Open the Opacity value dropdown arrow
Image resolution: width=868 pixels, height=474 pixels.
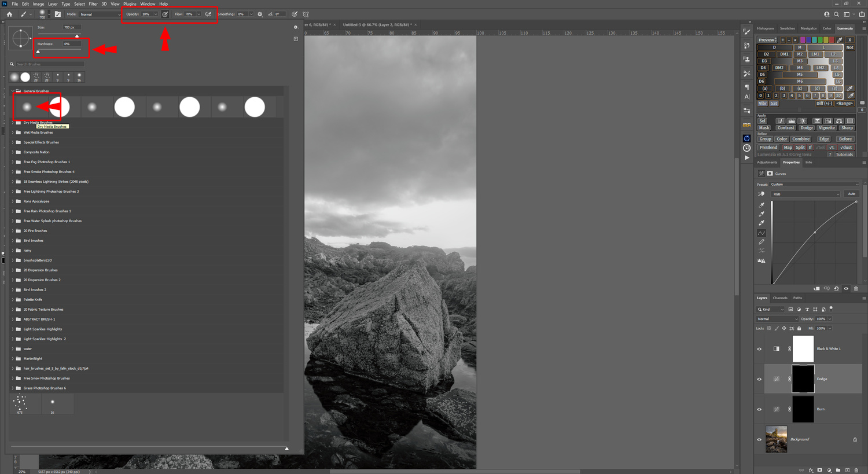(155, 14)
